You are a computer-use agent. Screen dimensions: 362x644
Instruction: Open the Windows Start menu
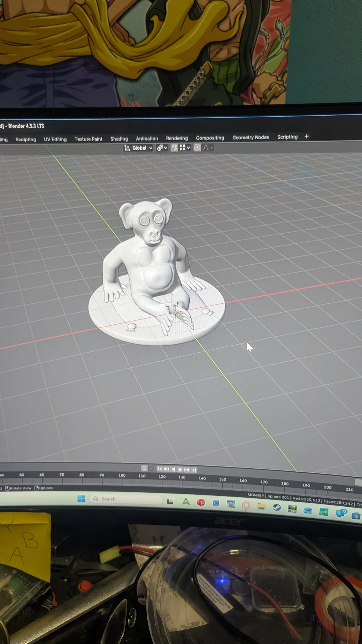[x=81, y=499]
